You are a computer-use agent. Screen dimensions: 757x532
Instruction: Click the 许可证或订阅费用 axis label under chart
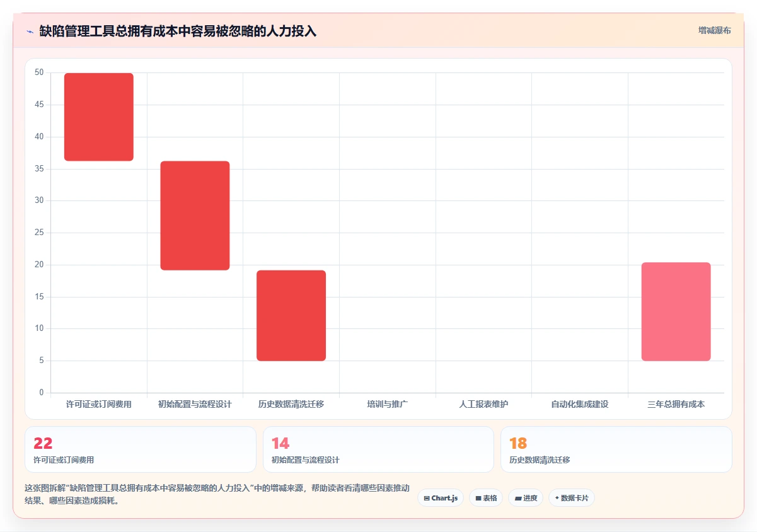[x=99, y=404]
